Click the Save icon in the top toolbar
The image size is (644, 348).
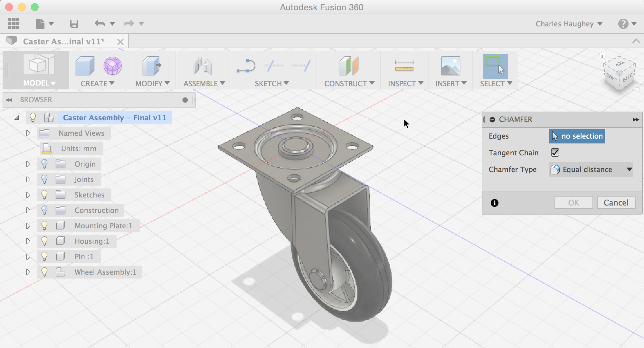[74, 24]
